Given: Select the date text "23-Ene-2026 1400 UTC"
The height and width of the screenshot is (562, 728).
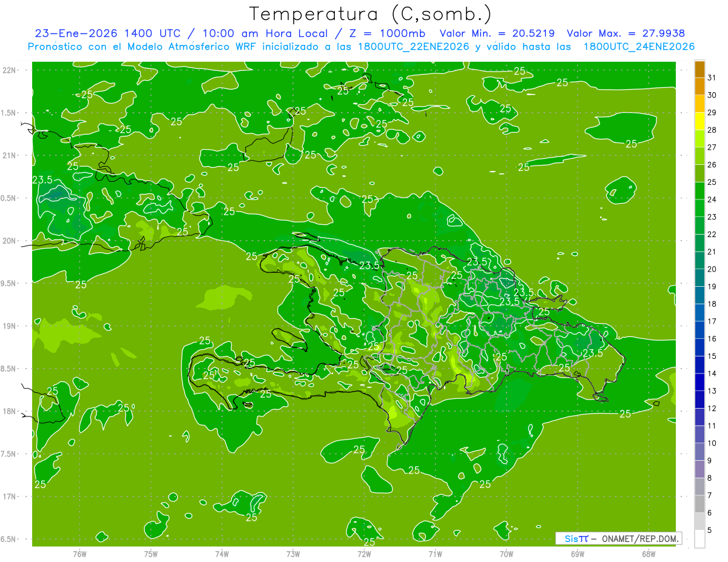Looking at the screenshot, I should [107, 34].
